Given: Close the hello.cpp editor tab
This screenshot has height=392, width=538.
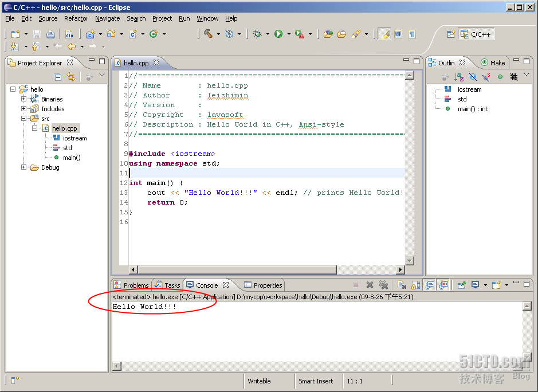Looking at the screenshot, I should [x=156, y=63].
